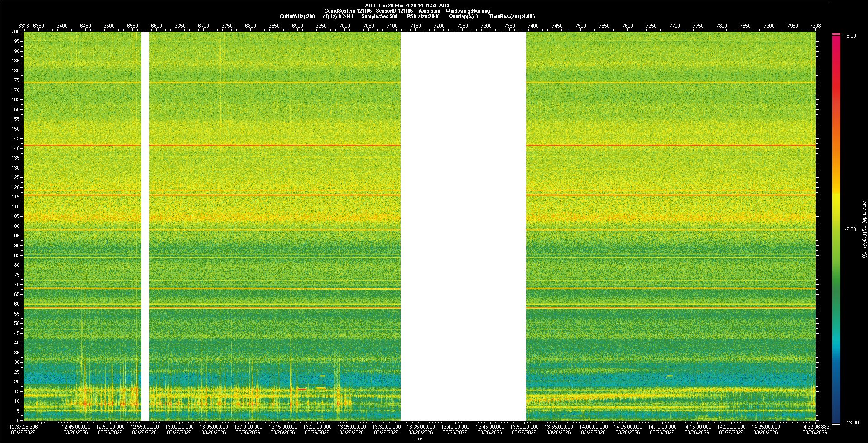Click the 200 Hz frequency axis label
This screenshot has width=868, height=443.
tap(15, 32)
